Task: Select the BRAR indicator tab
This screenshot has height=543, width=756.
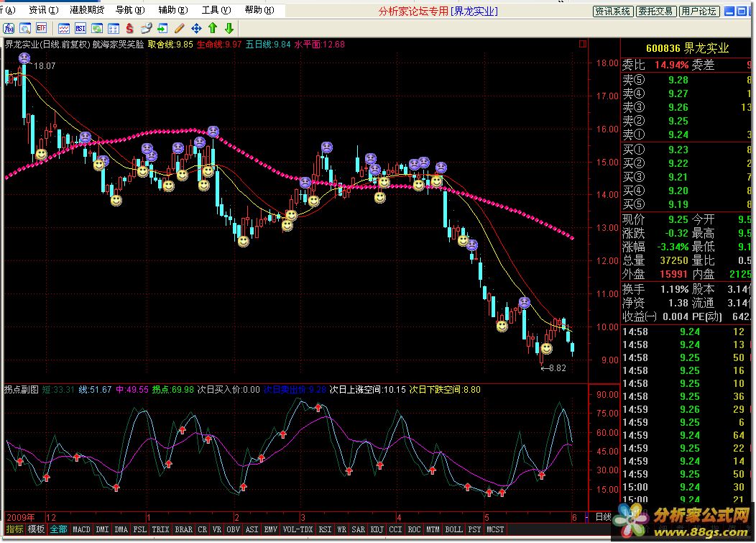Action: tap(184, 529)
